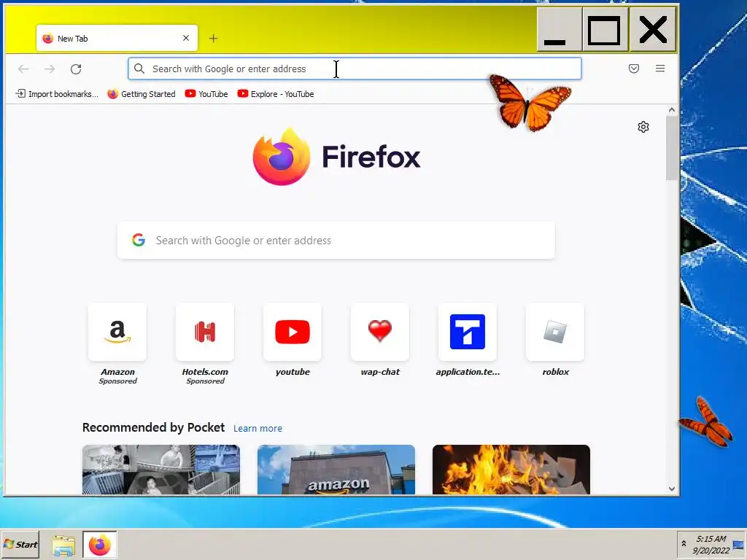Select the New Tab tab
Viewport: 747px width, 560px height.
(117, 38)
